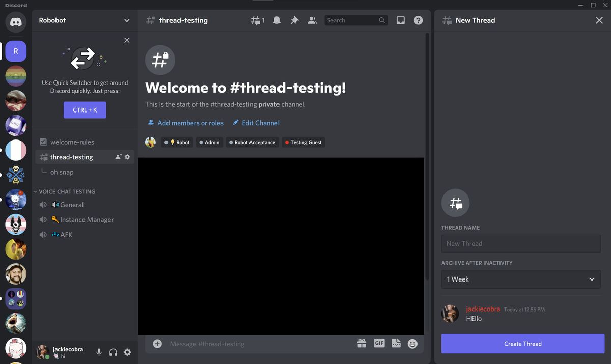Mute your microphone

pos(99,352)
